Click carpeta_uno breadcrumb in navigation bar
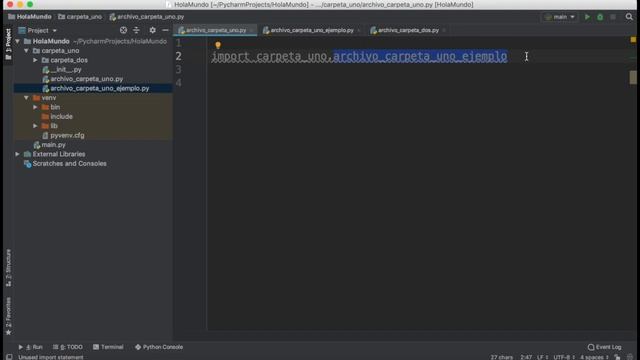This screenshot has width=640, height=360. click(x=80, y=17)
